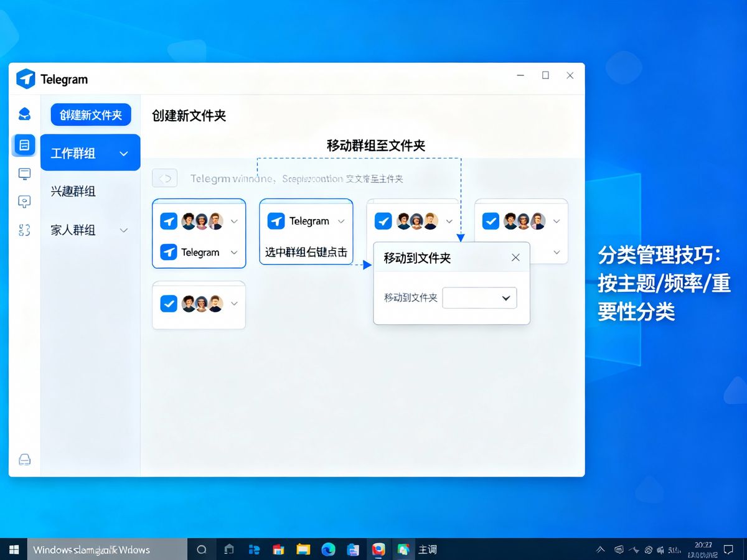Expand the chevron on the 选中群组右键点击 card
The height and width of the screenshot is (560, 747).
pos(341,222)
